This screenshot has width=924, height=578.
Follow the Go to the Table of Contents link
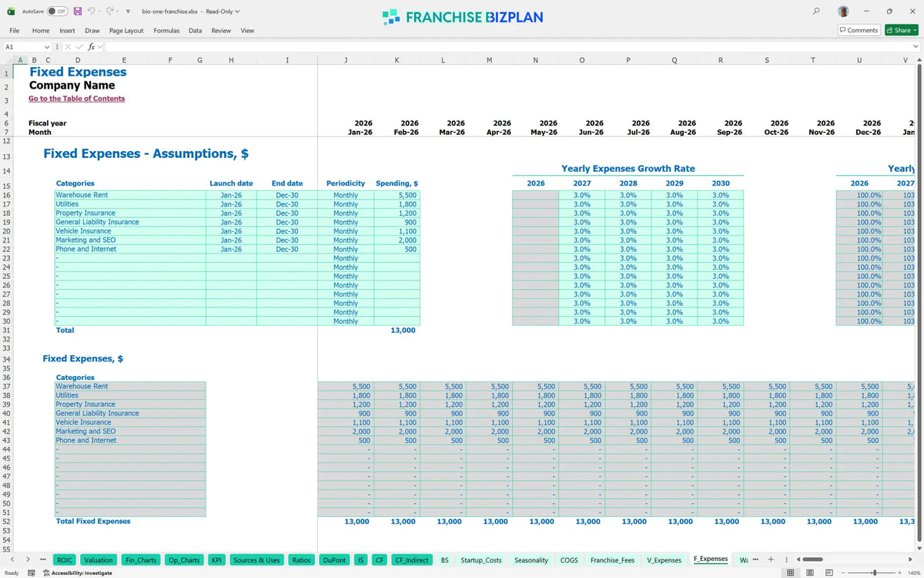[x=76, y=99]
